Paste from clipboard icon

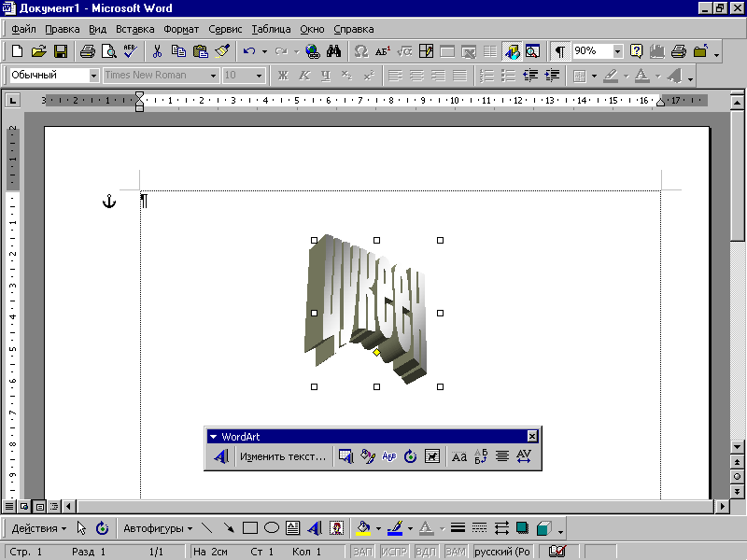(201, 51)
